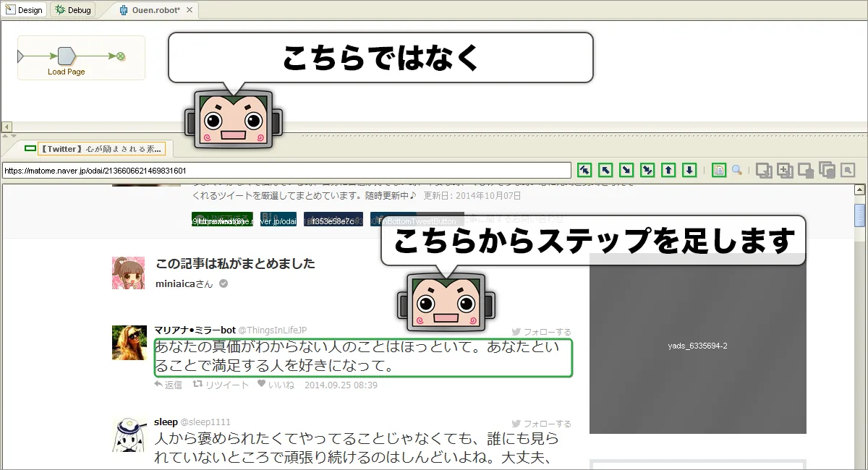Click the robot view horizontal scrollbar left arrow
Screen dimensions: 868x470
click(7, 127)
